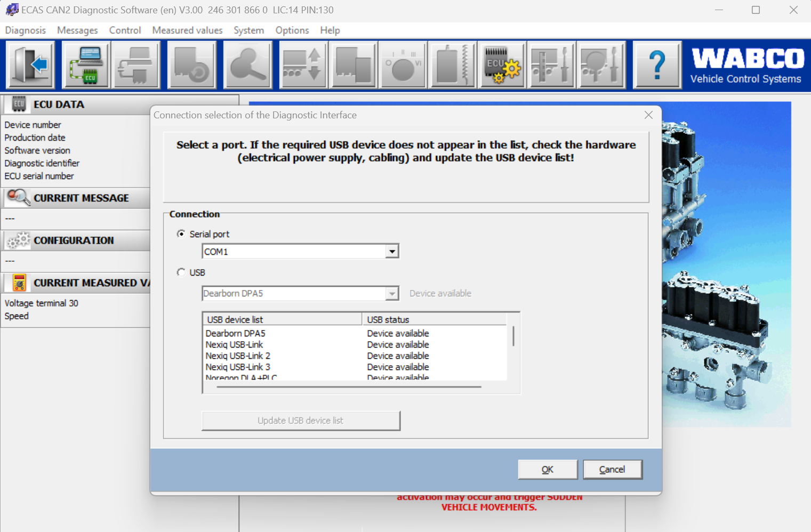Open the magnifier messages toolbar icon
This screenshot has height=532, width=811.
[x=248, y=65]
